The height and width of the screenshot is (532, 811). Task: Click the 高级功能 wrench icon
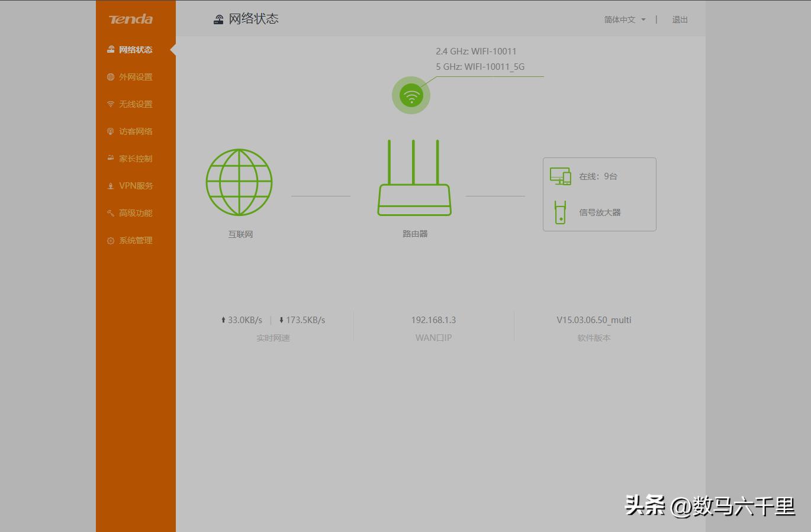(x=111, y=213)
